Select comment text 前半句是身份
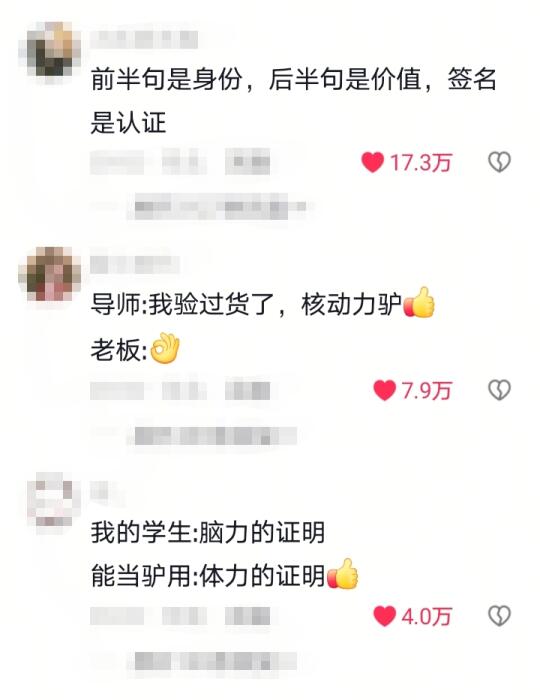Image resolution: width=540 pixels, height=700 pixels. click(166, 79)
